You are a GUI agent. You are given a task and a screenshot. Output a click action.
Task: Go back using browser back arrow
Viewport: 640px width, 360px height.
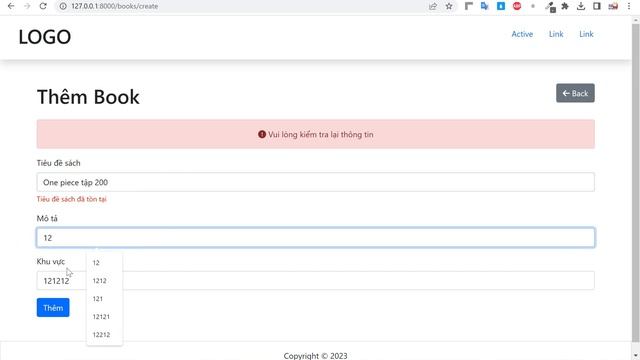click(x=11, y=6)
